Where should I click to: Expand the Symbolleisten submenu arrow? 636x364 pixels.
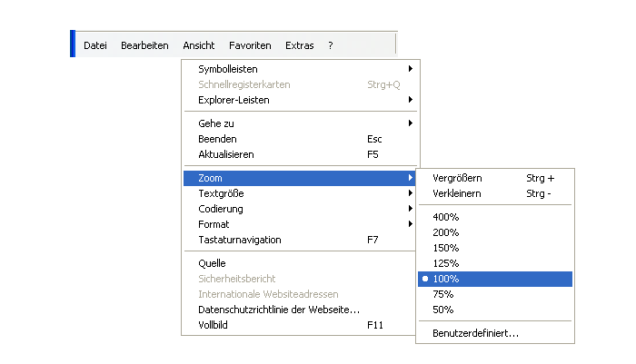[411, 69]
